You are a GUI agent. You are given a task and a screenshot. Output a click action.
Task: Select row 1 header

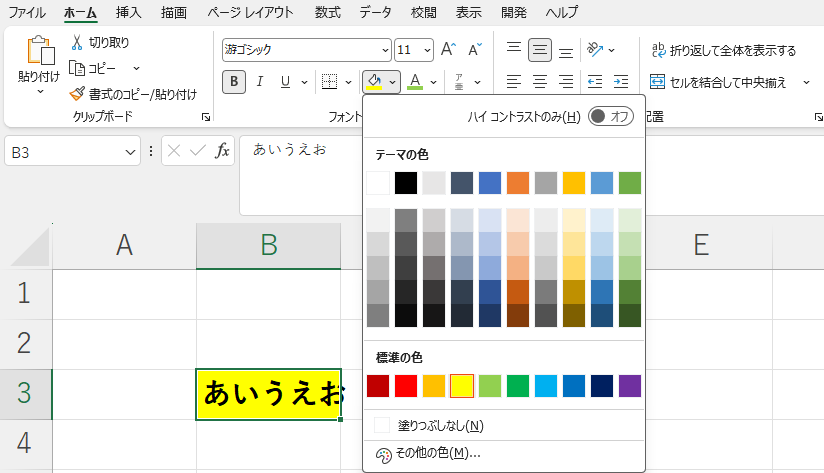click(x=25, y=294)
